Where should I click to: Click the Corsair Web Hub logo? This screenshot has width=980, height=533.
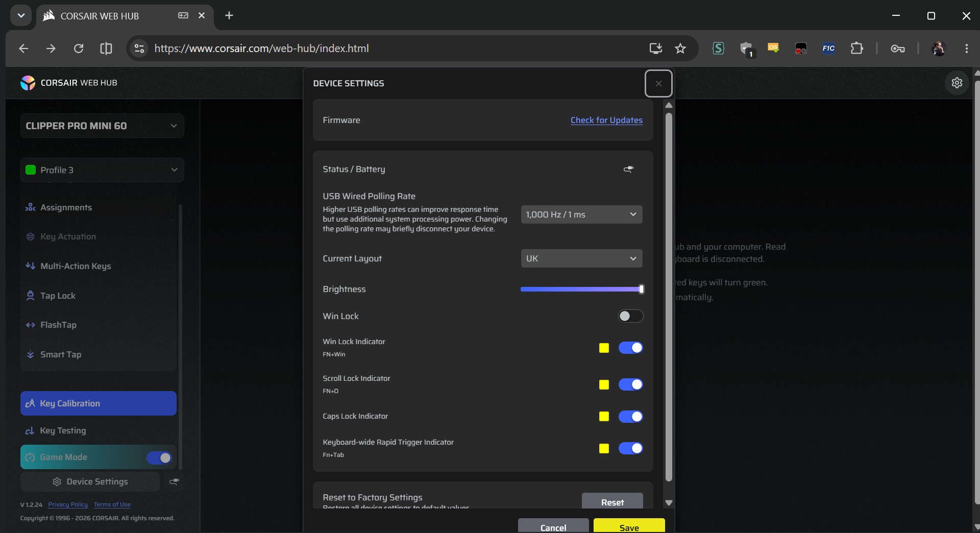point(28,83)
